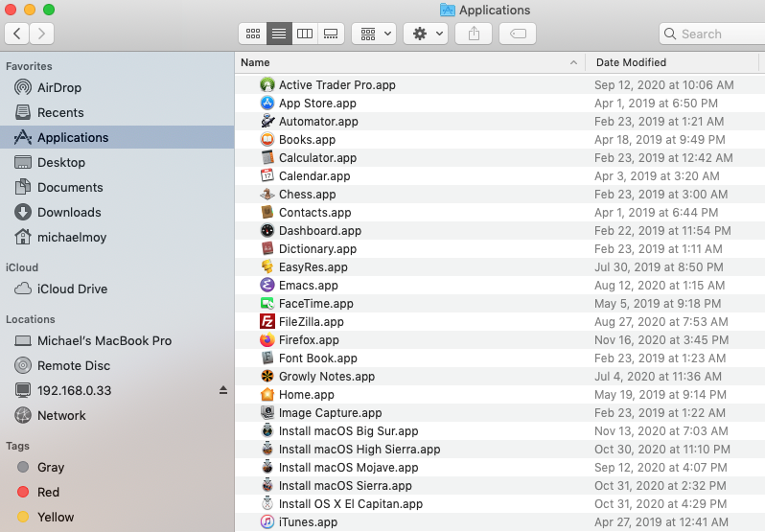Switch to icon view in toolbar
This screenshot has height=532, width=765.
[x=253, y=34]
